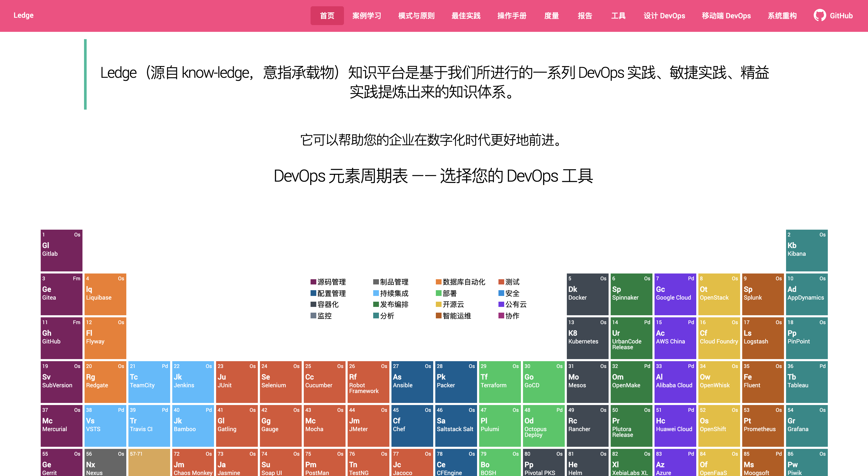This screenshot has width=868, height=476.
Task: Click the Terraform element tile
Action: pyautogui.click(x=499, y=381)
